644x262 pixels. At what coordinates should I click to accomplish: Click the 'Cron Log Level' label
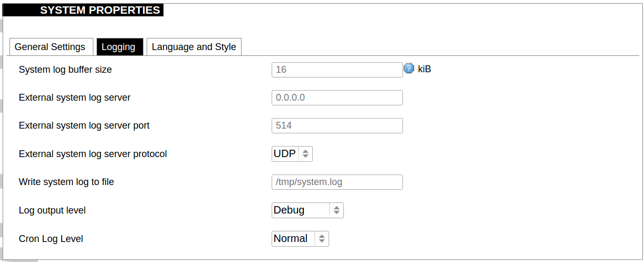51,239
